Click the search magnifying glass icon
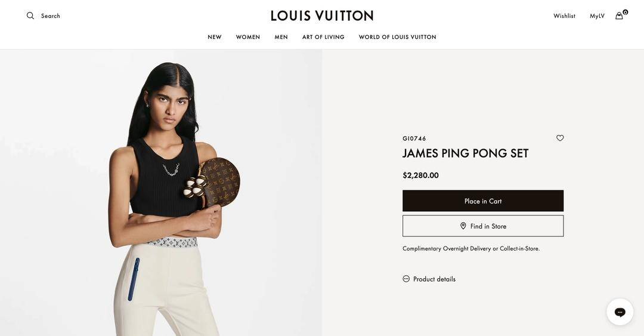Screen dimensions: 644x336 pyautogui.click(x=30, y=16)
